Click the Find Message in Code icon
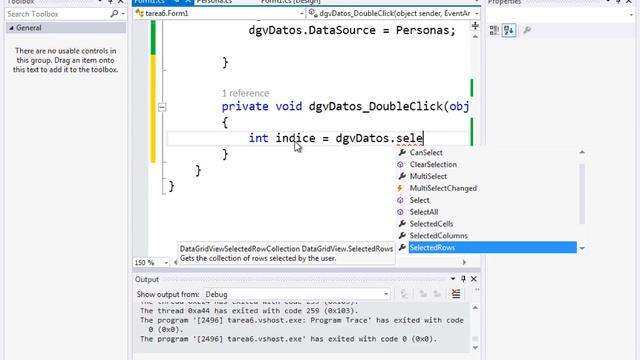The width and height of the screenshot is (640, 360). coord(404,294)
